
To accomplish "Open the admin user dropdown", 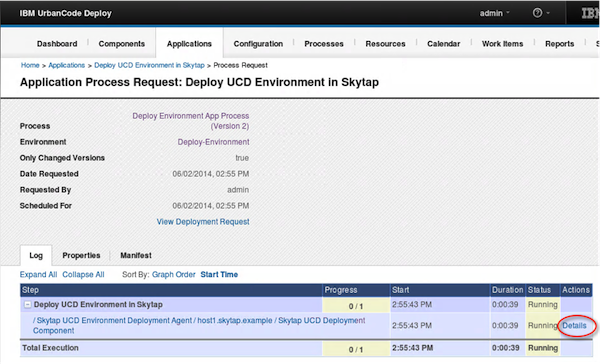I will tap(494, 13).
